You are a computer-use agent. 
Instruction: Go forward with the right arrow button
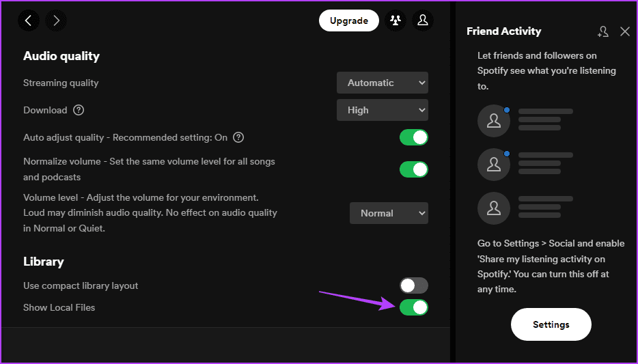click(56, 20)
